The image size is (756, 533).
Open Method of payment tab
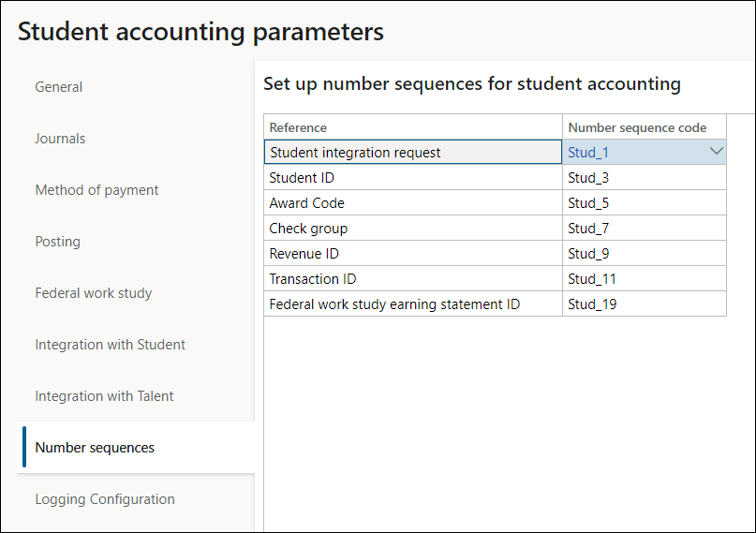tap(96, 190)
